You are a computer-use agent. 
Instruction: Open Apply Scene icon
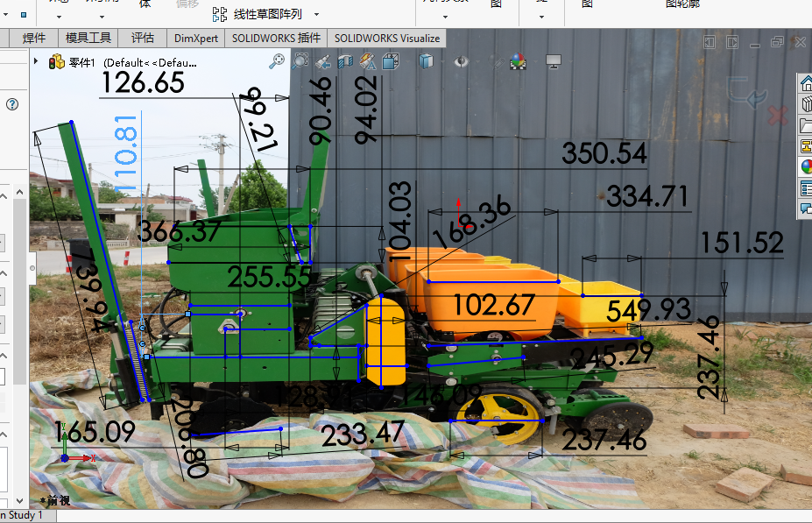(x=518, y=61)
